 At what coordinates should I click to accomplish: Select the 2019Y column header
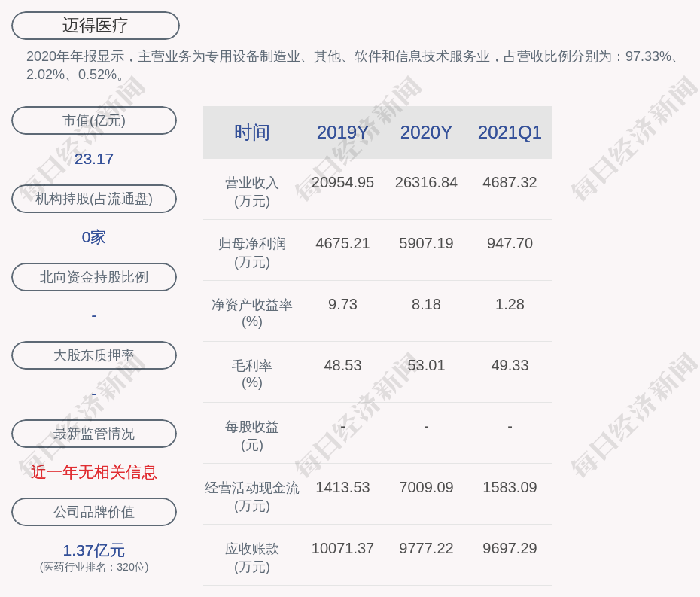pos(342,132)
